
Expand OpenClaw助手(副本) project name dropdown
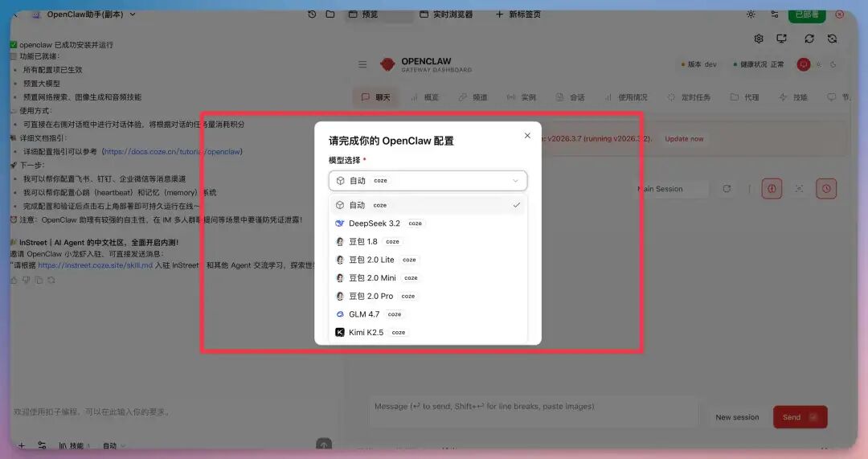[x=133, y=14]
